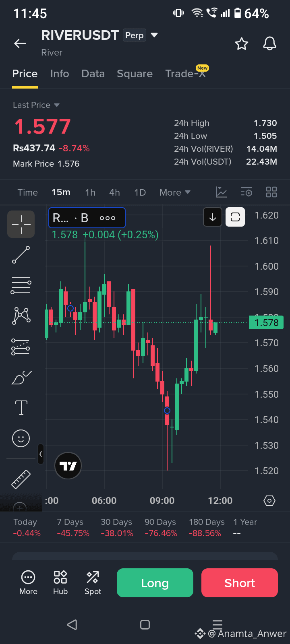Select the 15m timeframe
Image resolution: width=290 pixels, height=644 pixels.
(x=61, y=192)
